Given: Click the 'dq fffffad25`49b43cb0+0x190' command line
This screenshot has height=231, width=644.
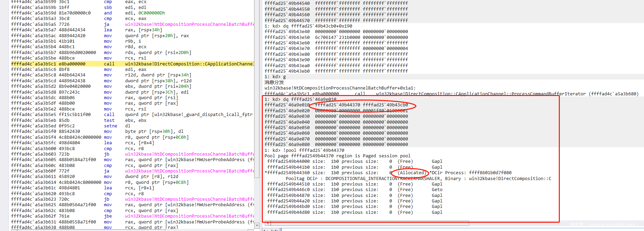Looking at the screenshot, I should click(x=308, y=26).
